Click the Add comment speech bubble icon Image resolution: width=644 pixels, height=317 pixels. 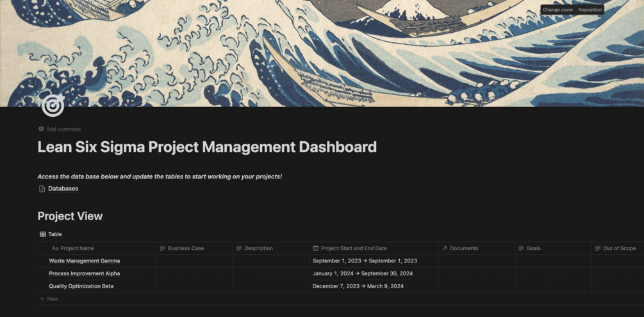pos(41,129)
